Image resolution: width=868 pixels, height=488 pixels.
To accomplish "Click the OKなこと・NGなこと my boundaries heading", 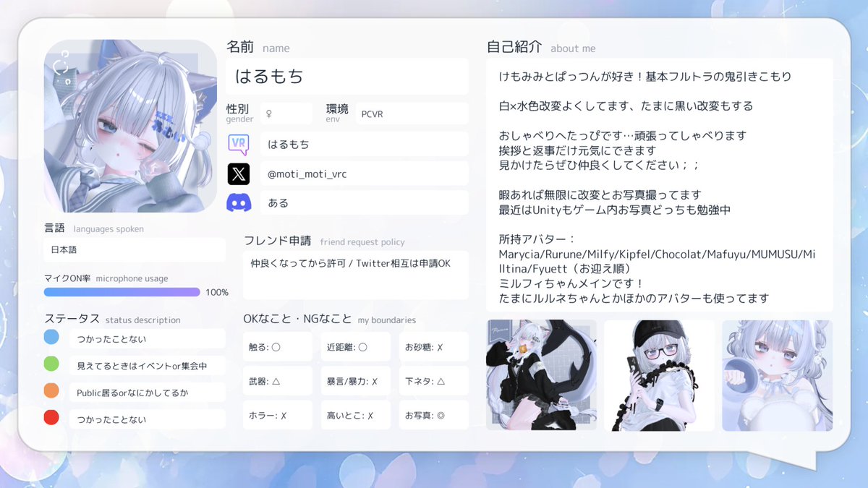I will [x=330, y=319].
